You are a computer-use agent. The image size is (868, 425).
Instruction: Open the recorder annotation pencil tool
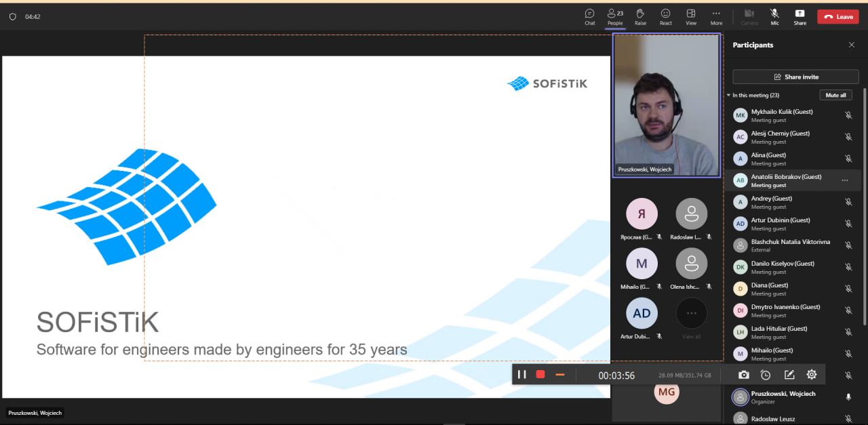(789, 375)
